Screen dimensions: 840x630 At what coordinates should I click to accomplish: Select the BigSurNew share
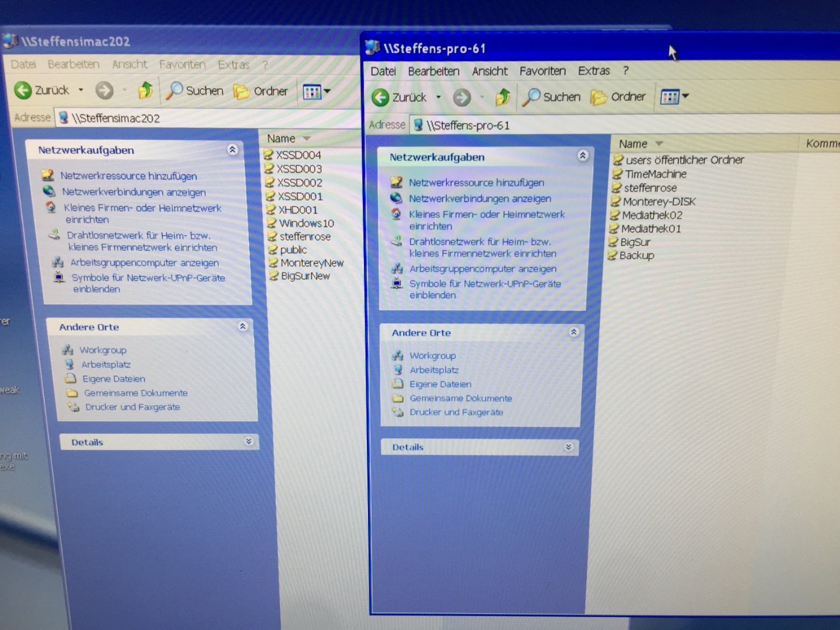[300, 276]
